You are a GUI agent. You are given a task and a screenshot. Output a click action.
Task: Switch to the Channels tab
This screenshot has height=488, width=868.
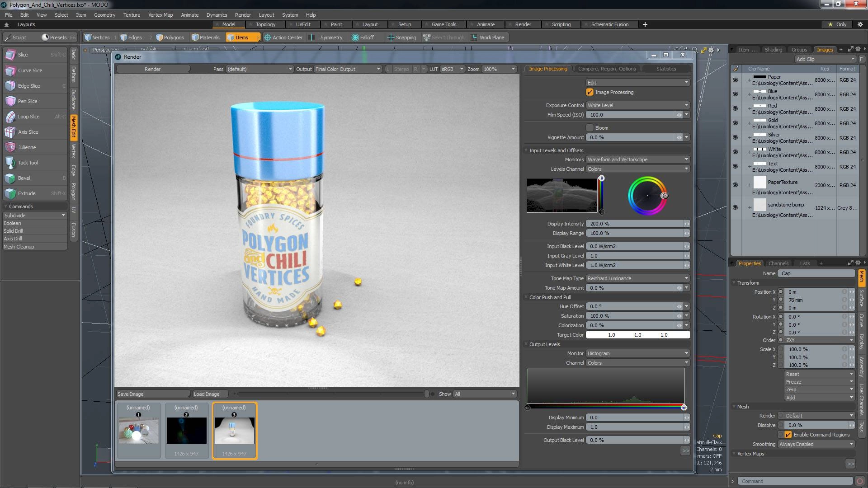(778, 263)
